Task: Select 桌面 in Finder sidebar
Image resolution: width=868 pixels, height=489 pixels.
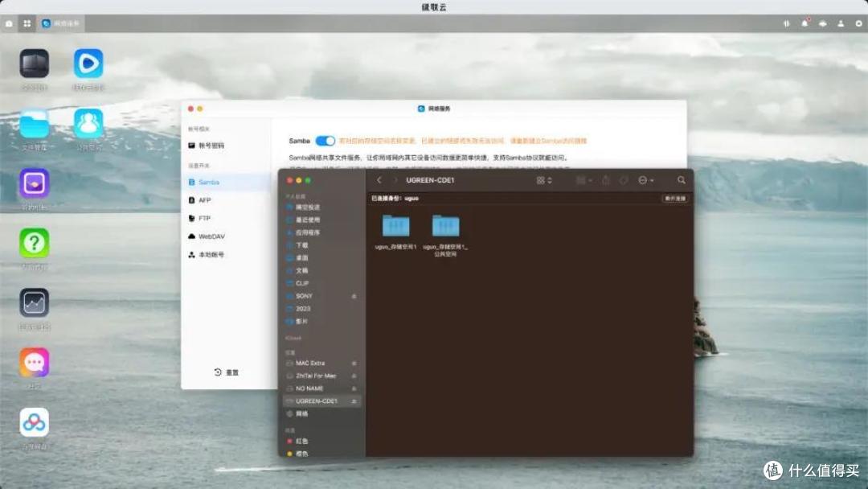Action: pos(322,257)
